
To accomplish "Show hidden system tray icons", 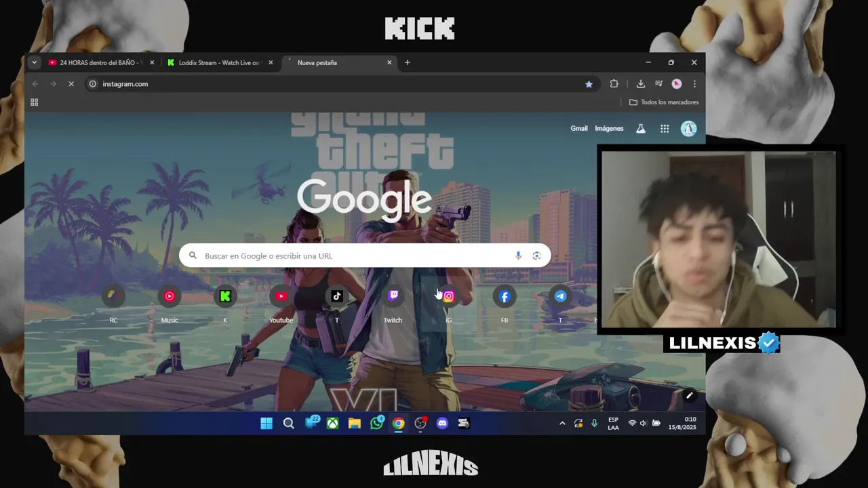I will point(561,424).
